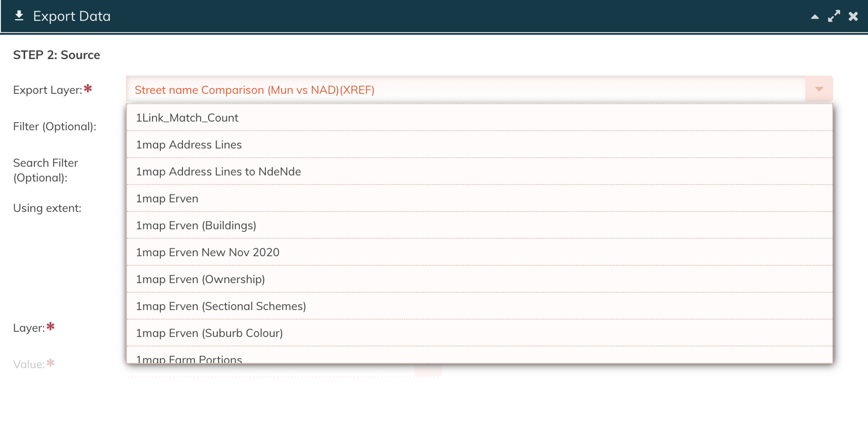Collapse the Export Data panel with the up arrow
Viewport: 868px width, 442px height.
pyautogui.click(x=815, y=17)
